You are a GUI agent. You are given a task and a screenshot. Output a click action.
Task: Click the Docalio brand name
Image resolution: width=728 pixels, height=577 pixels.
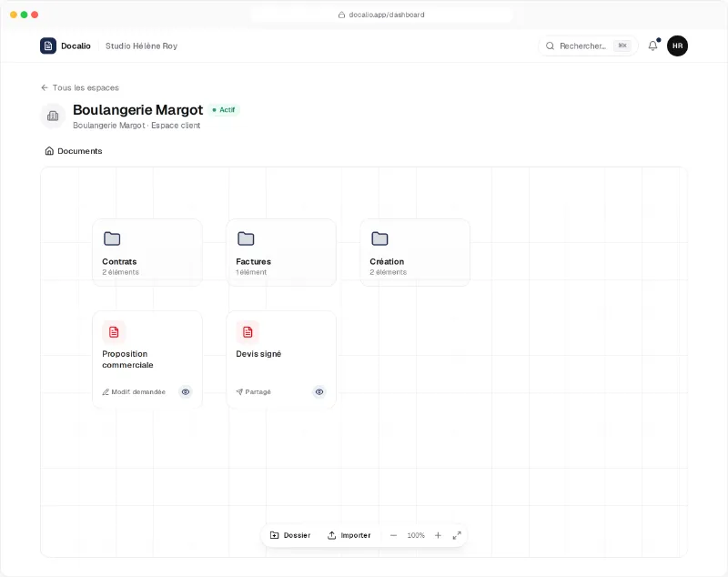76,46
